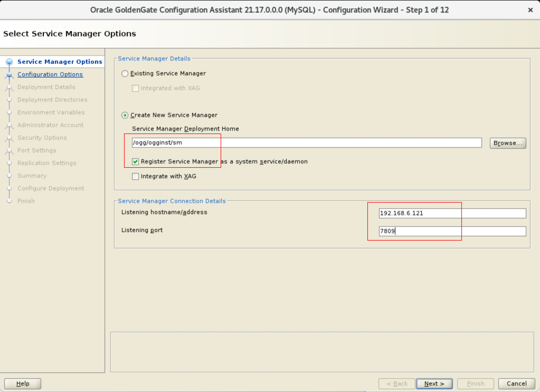Proceed with the Next button
540x392 pixels.
coord(434,384)
